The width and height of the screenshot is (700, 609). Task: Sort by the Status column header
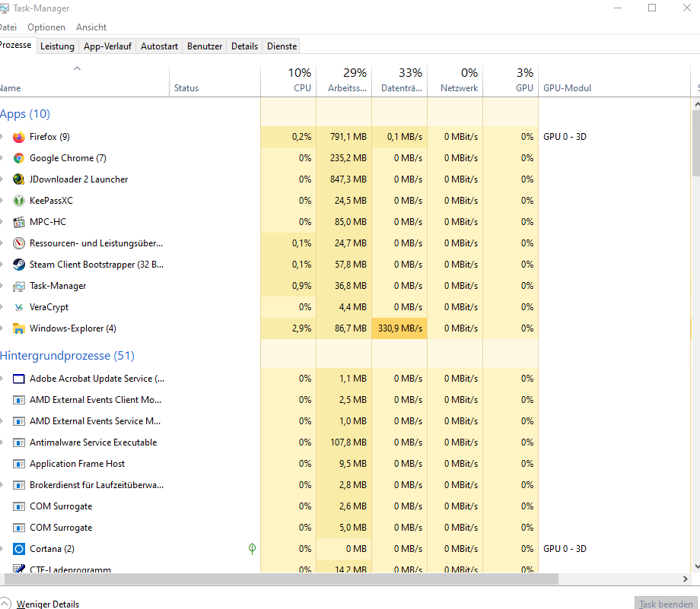pos(215,81)
